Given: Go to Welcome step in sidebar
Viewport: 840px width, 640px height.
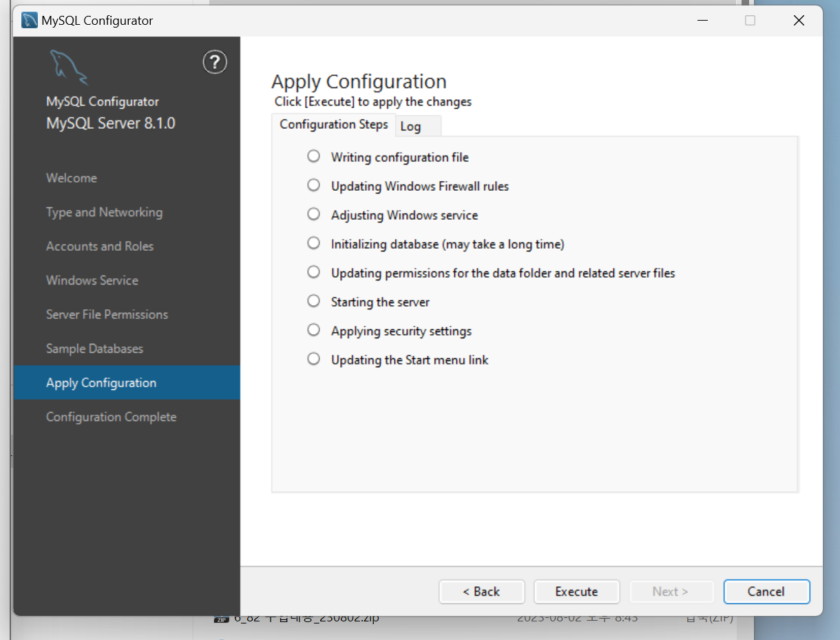Looking at the screenshot, I should pyautogui.click(x=72, y=178).
